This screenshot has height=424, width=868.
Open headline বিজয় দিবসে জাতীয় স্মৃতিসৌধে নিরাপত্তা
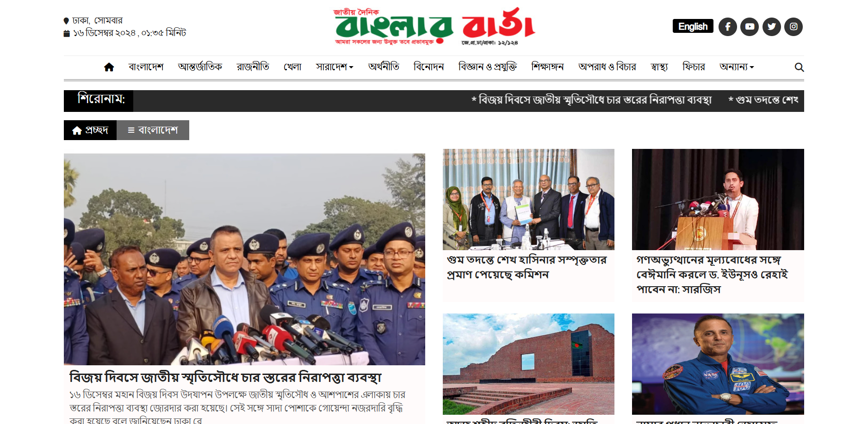click(225, 378)
